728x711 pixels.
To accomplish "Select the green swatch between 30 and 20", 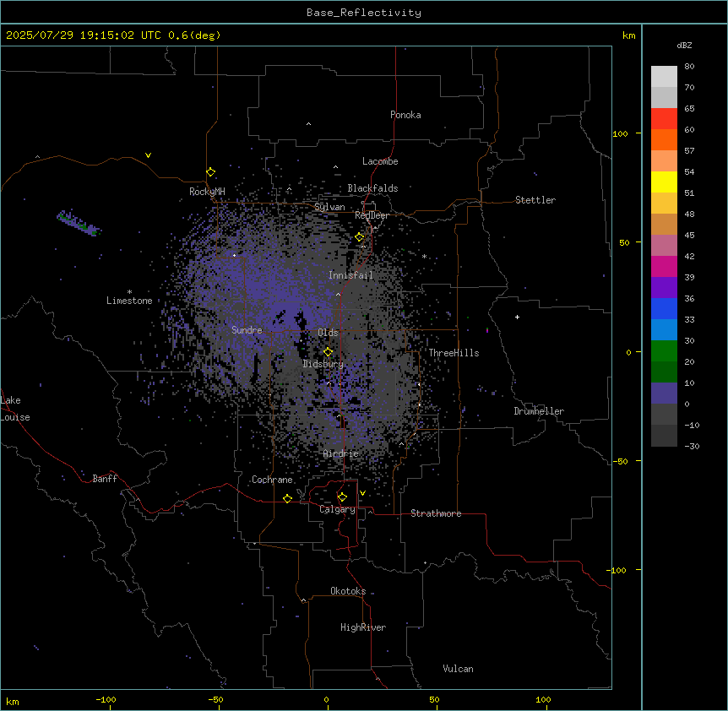I will pos(664,351).
